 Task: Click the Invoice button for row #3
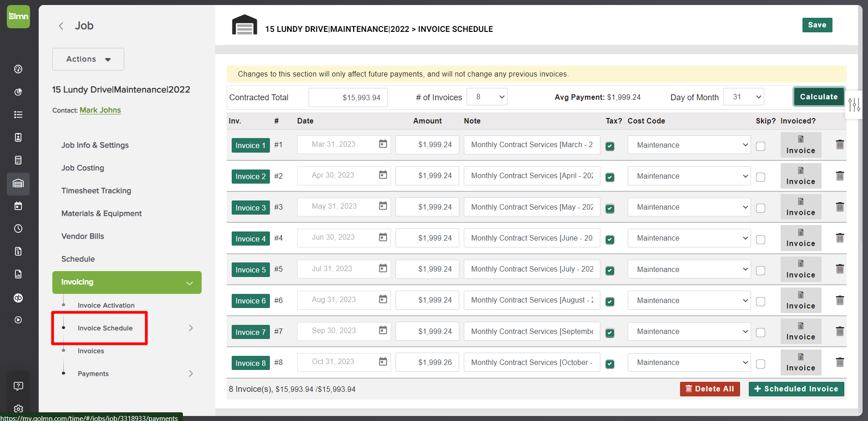click(801, 207)
